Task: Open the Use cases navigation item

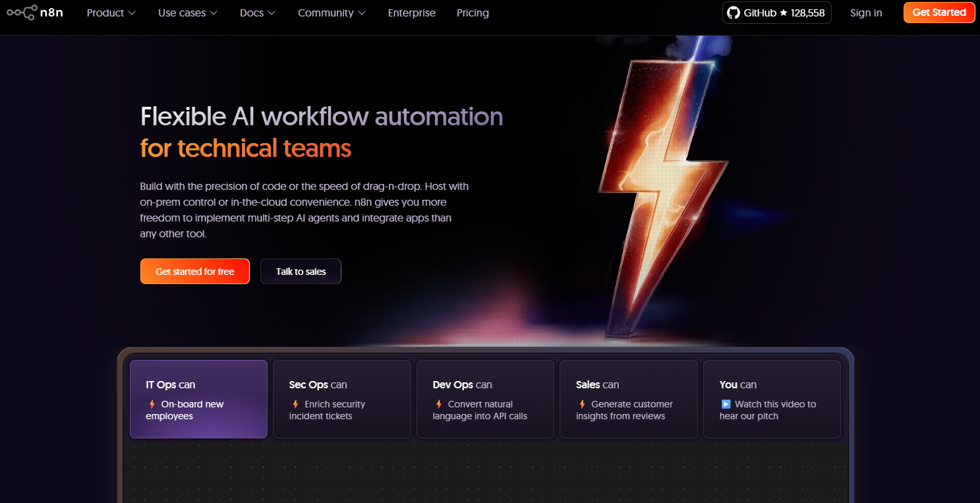Action: tap(188, 13)
